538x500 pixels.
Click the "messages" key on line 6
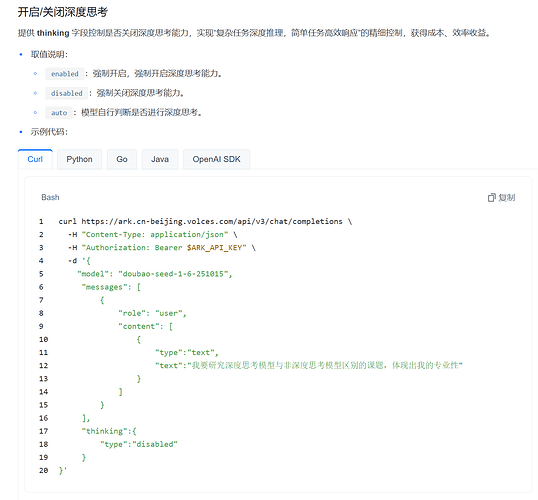click(104, 287)
